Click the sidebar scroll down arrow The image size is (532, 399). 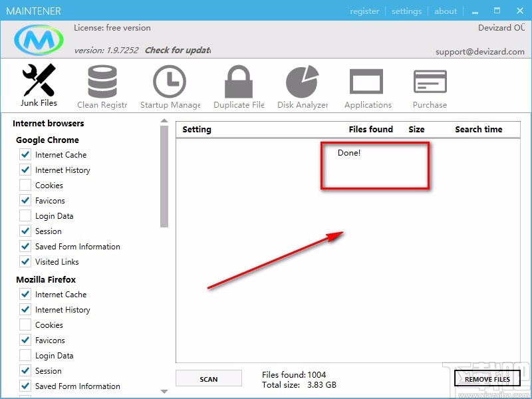(164, 391)
